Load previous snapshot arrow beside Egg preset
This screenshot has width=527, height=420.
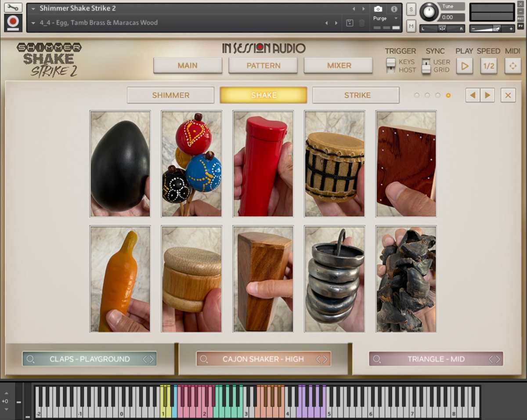coord(326,23)
